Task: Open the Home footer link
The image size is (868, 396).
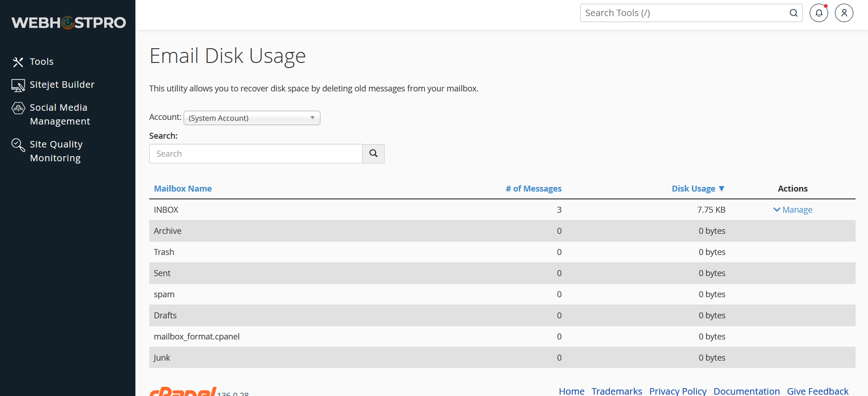Action: click(x=571, y=391)
